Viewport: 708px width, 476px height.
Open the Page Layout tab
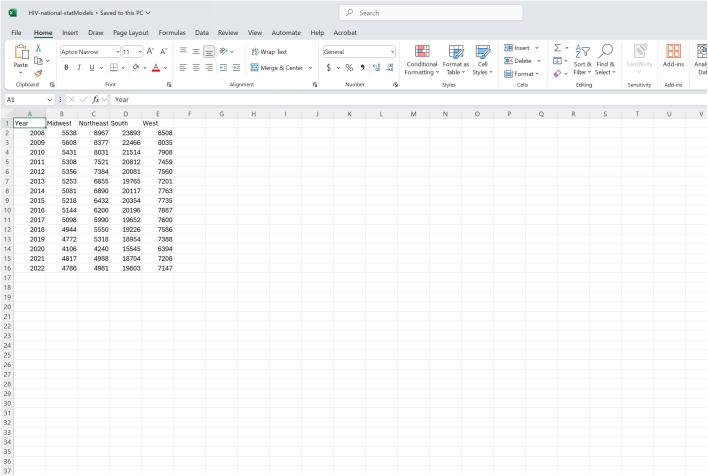(x=131, y=33)
